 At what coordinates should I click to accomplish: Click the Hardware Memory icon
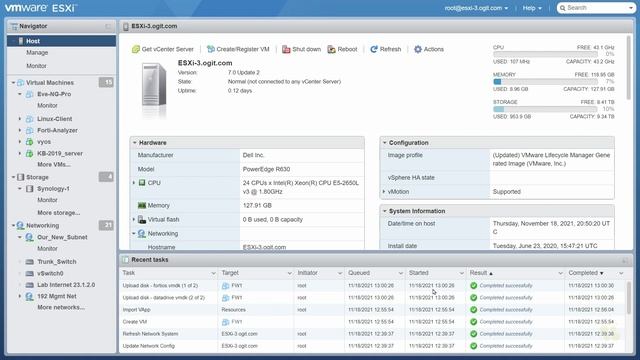coord(142,205)
